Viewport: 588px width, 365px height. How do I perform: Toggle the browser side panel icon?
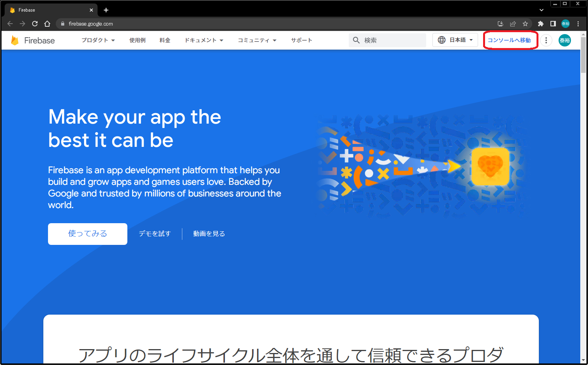point(553,24)
